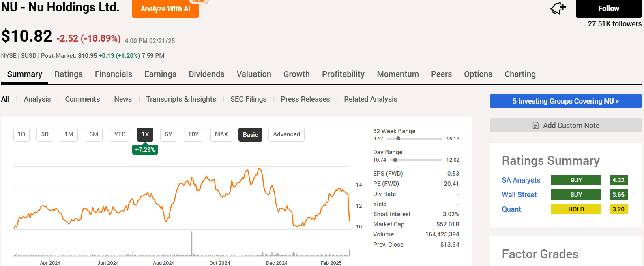This screenshot has height=266, width=644.
Task: Set chart range to 10Y
Action: (193, 134)
